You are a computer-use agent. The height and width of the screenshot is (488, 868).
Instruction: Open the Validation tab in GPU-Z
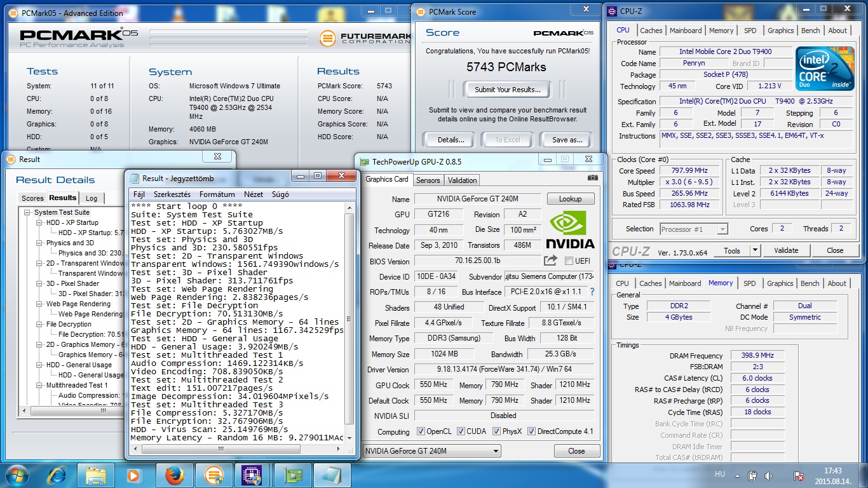coord(463,180)
